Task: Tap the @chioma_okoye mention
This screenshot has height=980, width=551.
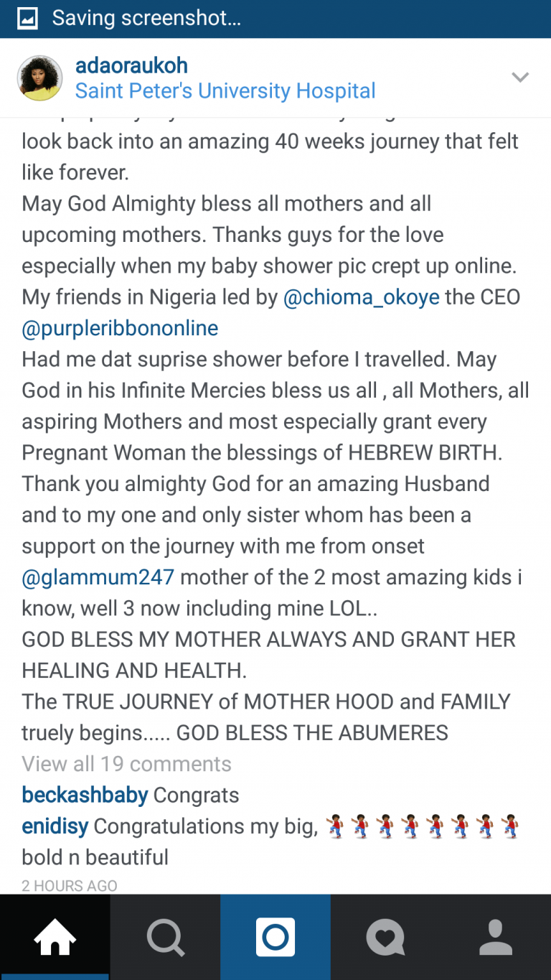Action: 362,297
